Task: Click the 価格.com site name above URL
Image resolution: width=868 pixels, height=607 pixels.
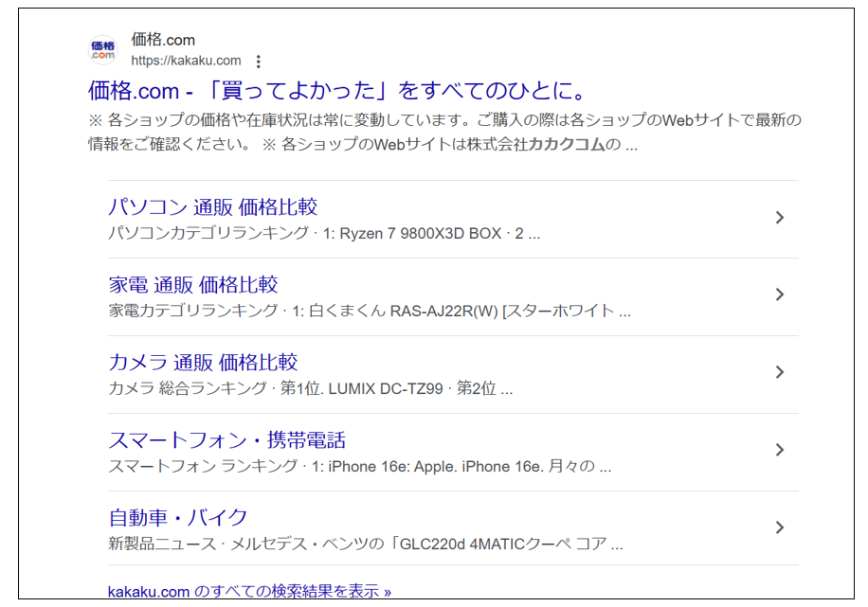Action: tap(163, 40)
